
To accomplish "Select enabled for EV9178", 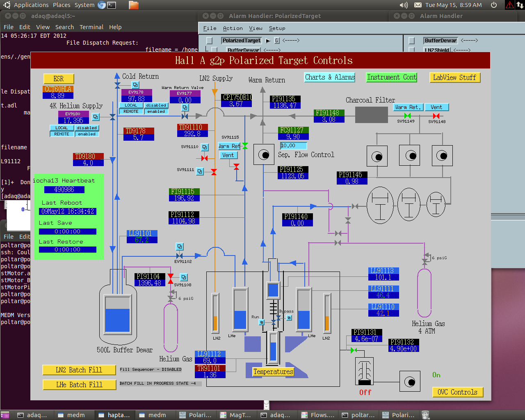I will 156,112.
